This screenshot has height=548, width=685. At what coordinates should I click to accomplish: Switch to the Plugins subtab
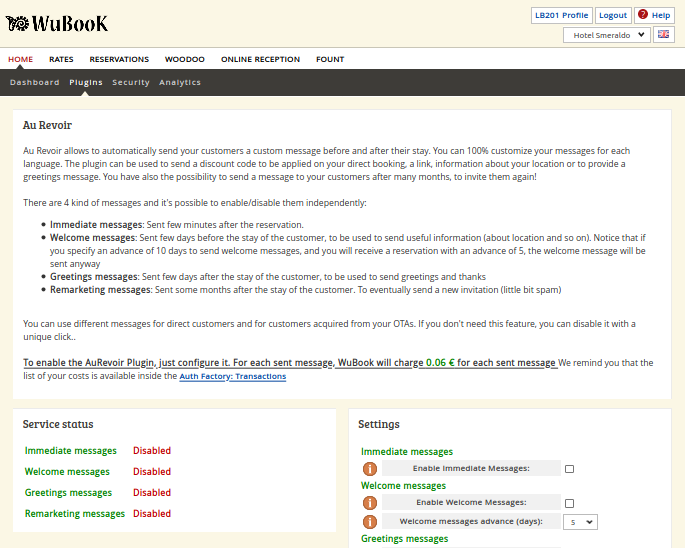(86, 82)
